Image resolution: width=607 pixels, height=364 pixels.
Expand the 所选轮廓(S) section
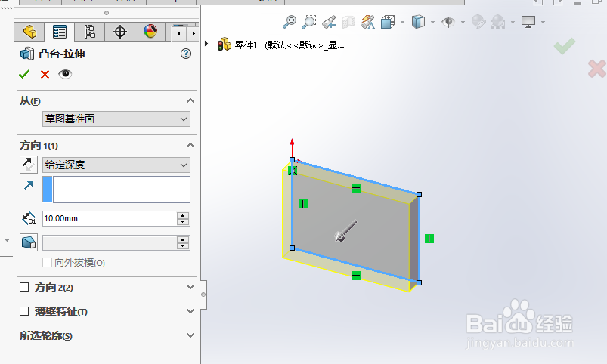[x=190, y=335]
